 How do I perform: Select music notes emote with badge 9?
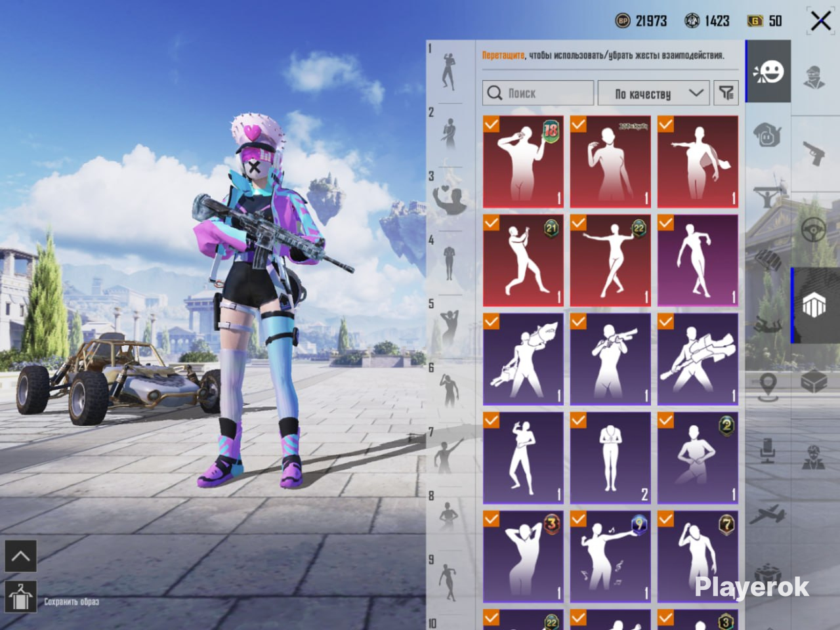click(x=610, y=556)
